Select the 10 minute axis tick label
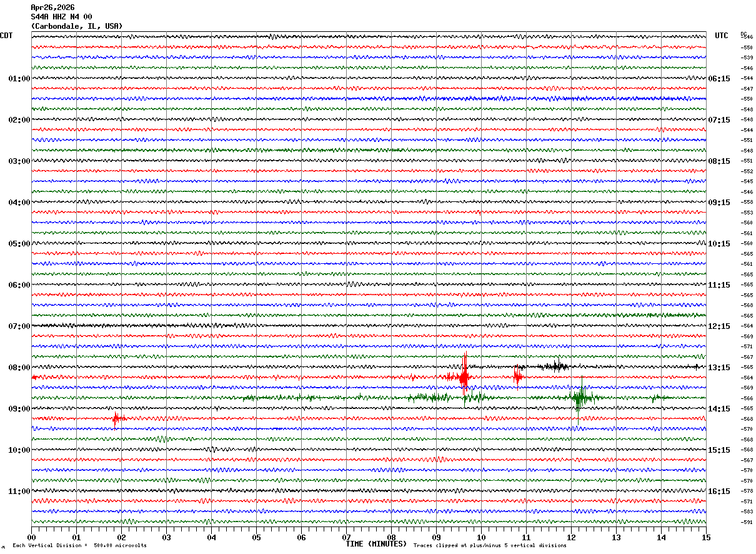This screenshot has width=756, height=554. (x=481, y=537)
